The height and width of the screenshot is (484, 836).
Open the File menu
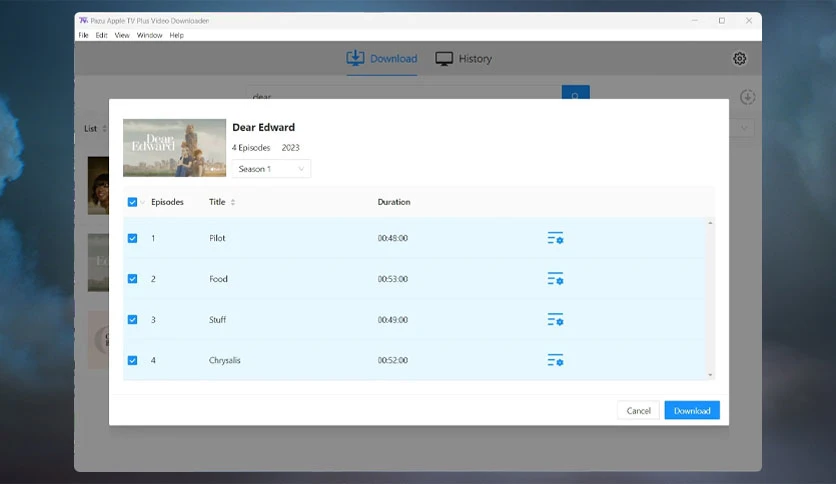click(x=85, y=35)
